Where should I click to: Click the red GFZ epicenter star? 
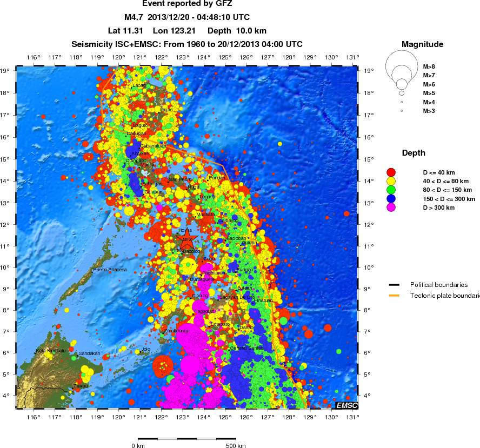click(187, 239)
